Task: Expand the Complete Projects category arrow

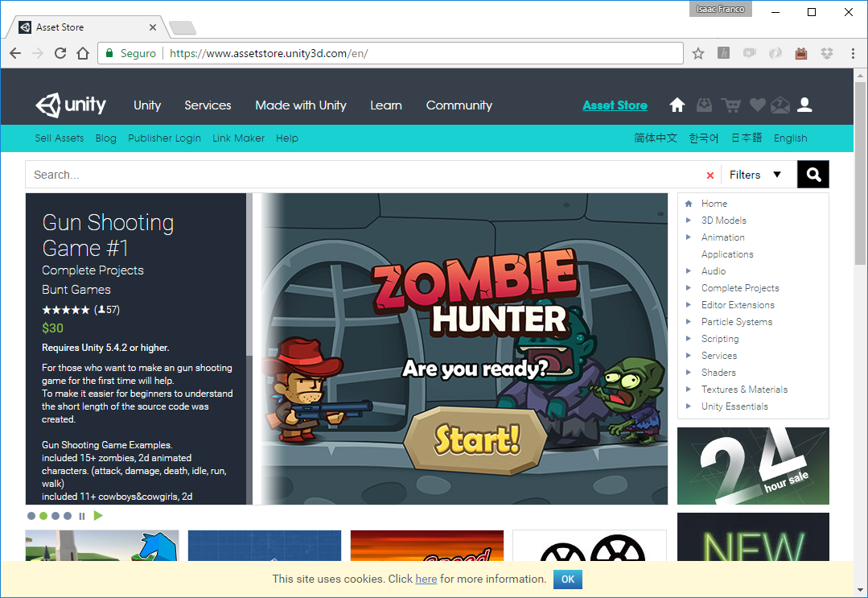Action: tap(688, 288)
